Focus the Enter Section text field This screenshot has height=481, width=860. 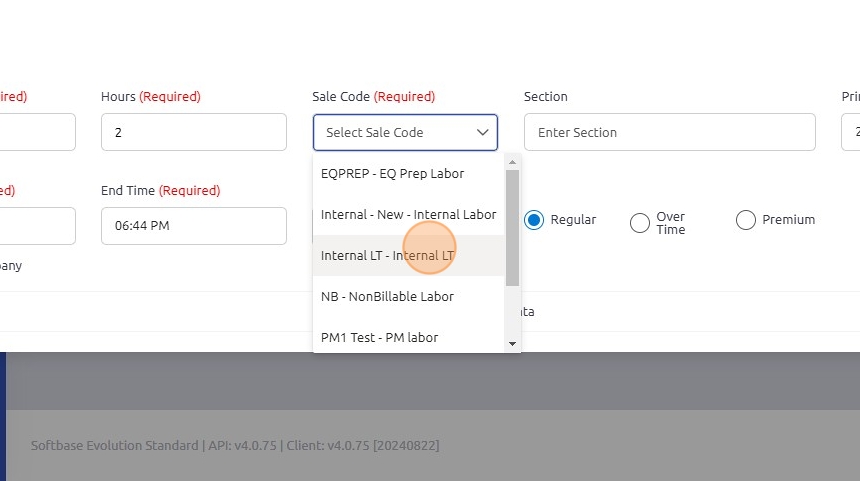tap(669, 132)
